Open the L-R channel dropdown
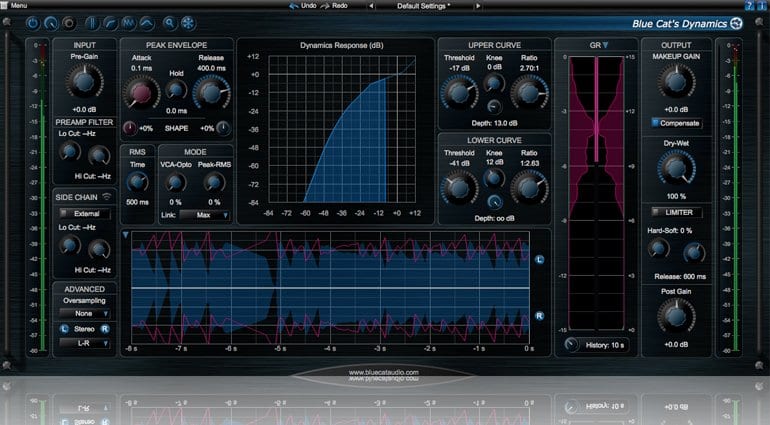Viewport: 770px width, 425px height. point(84,343)
